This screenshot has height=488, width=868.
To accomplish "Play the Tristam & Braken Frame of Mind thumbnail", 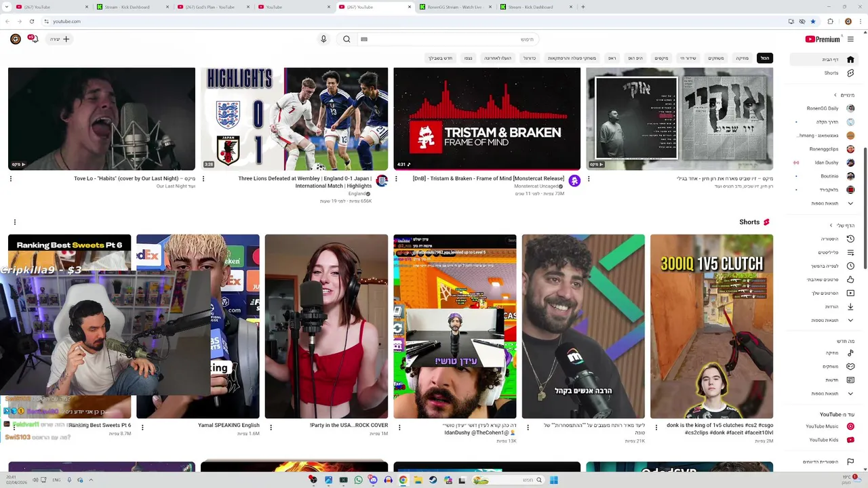I will (487, 119).
